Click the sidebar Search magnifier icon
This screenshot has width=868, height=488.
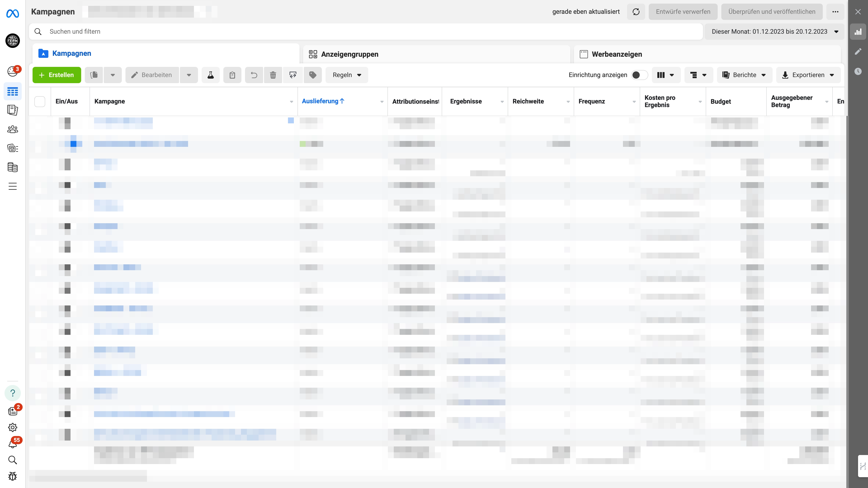coord(12,460)
